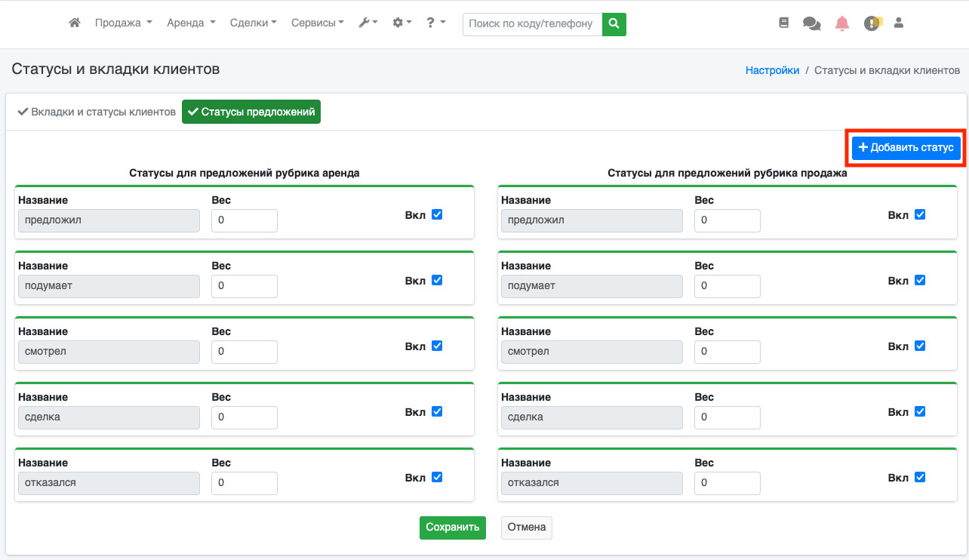Image resolution: width=969 pixels, height=560 pixels.
Task: Uncheck the rental 'отказался' status checkbox
Action: coord(437,477)
